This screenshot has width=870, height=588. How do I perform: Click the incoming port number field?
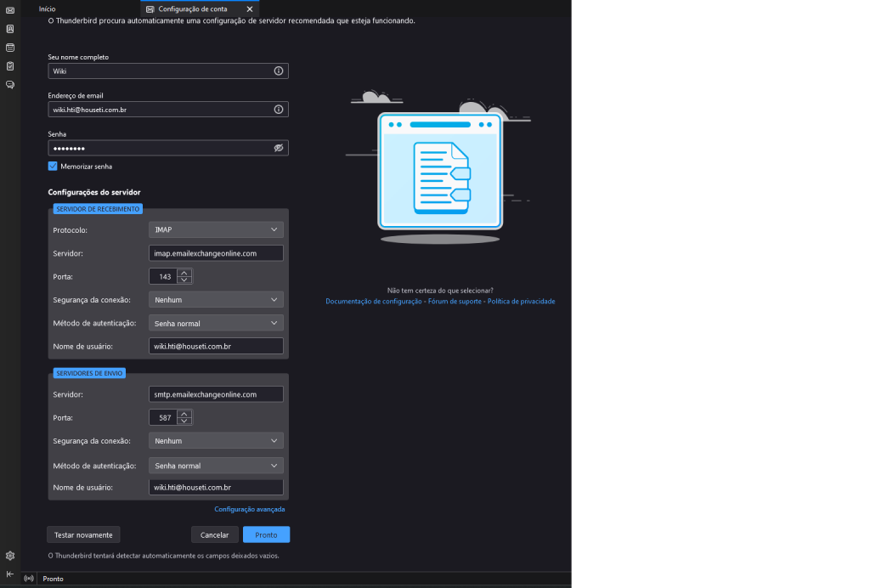[164, 276]
